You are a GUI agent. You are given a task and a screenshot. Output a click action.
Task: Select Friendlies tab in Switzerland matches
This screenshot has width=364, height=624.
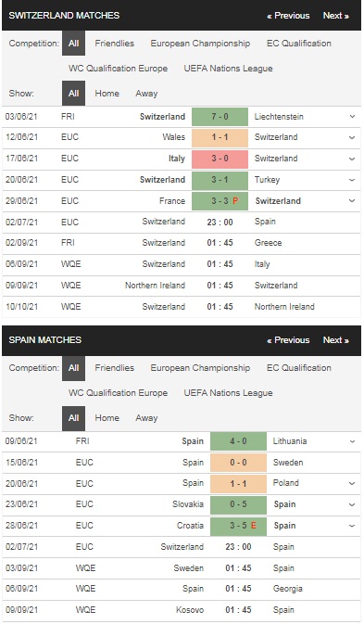point(115,44)
